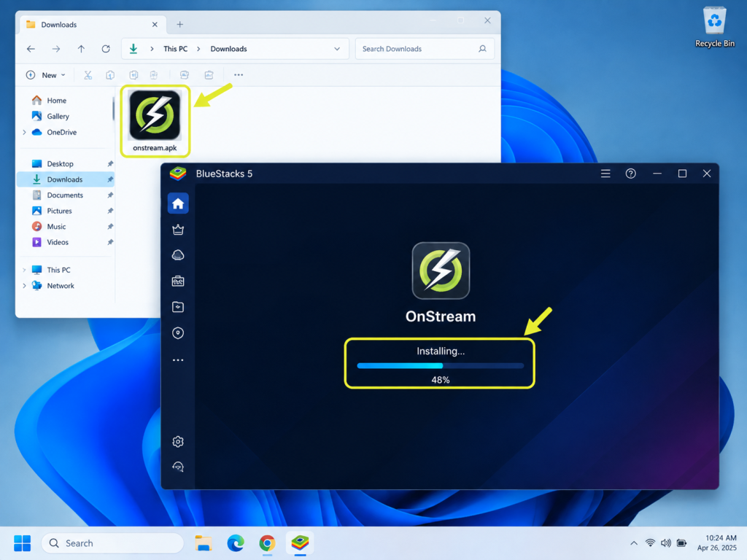
Task: Expand OneDrive tree node
Action: (24, 132)
